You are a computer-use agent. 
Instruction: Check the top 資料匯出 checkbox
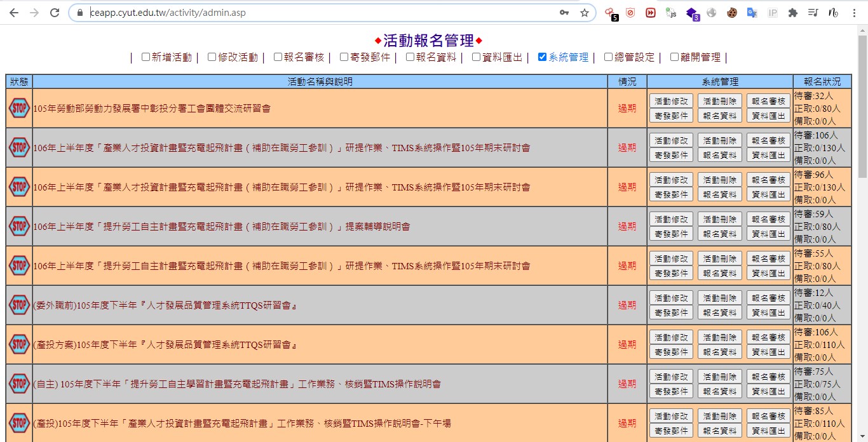476,57
